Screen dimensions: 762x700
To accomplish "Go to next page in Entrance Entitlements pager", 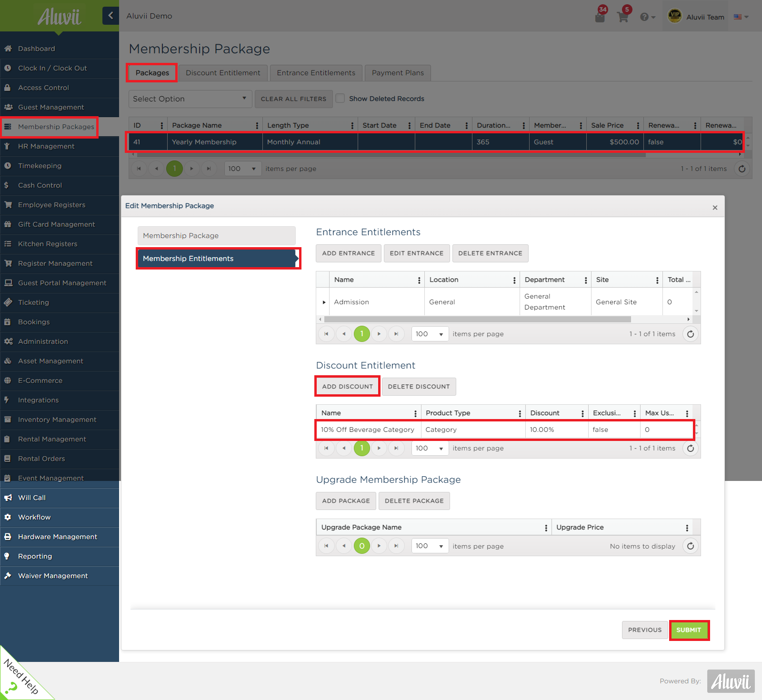I will pyautogui.click(x=379, y=334).
